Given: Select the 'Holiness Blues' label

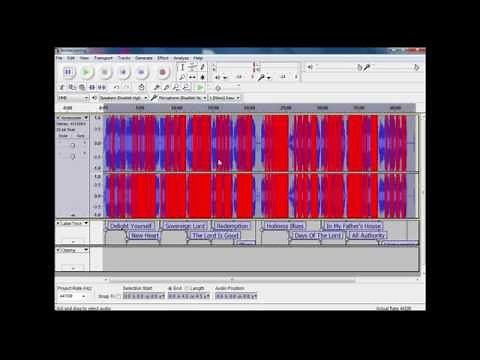Looking at the screenshot, I should pyautogui.click(x=285, y=226).
